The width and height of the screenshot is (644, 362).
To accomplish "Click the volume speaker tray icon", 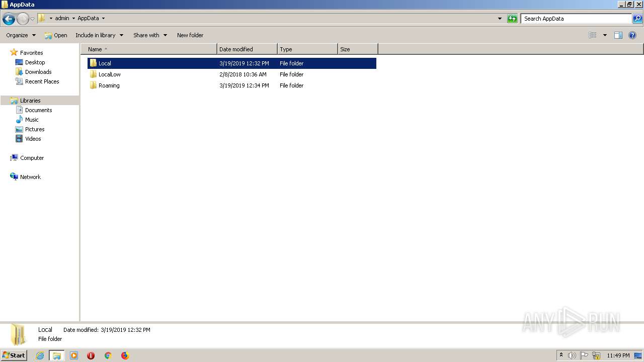I will click(572, 355).
